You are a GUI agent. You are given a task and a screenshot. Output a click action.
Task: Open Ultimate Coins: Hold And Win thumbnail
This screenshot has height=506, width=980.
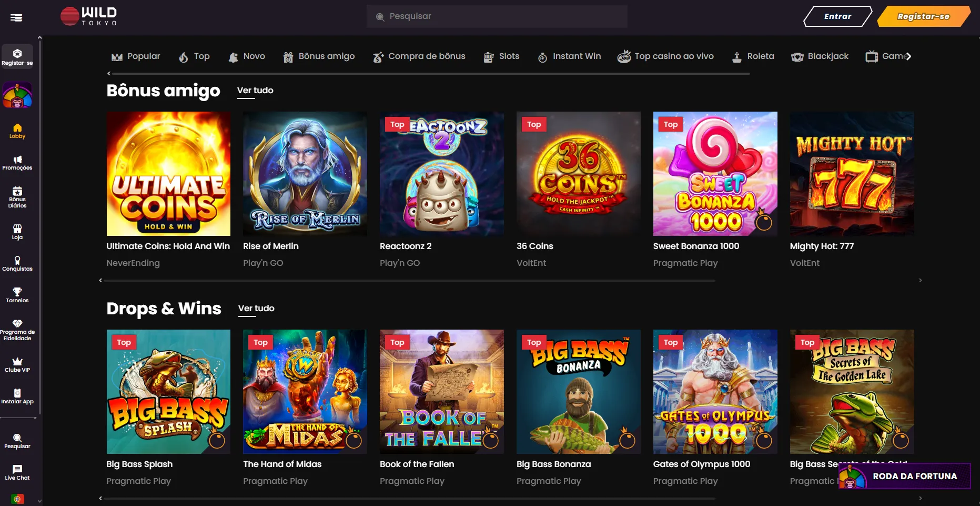pyautogui.click(x=168, y=174)
